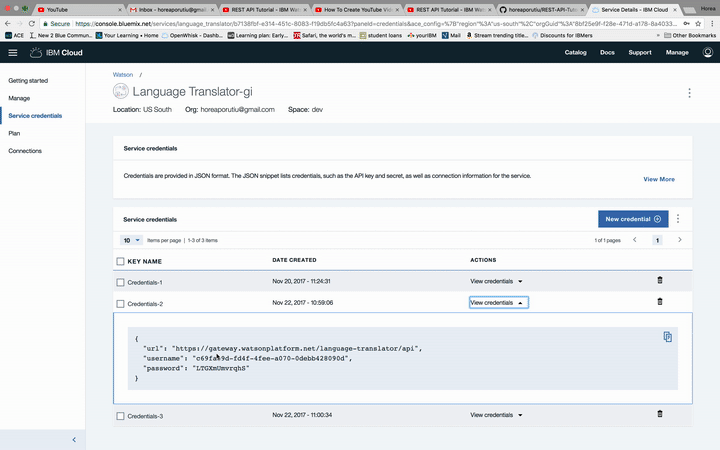The width and height of the screenshot is (720, 450).
Task: Click the Nov 20, 2017 - 11:24:31 date cell
Action: pos(301,281)
